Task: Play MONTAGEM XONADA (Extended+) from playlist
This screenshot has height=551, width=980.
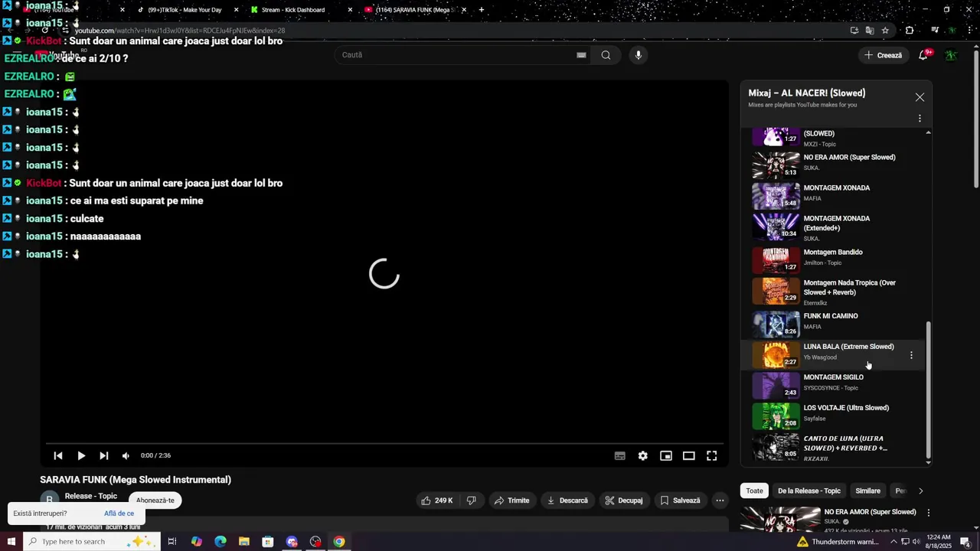Action: [835, 227]
